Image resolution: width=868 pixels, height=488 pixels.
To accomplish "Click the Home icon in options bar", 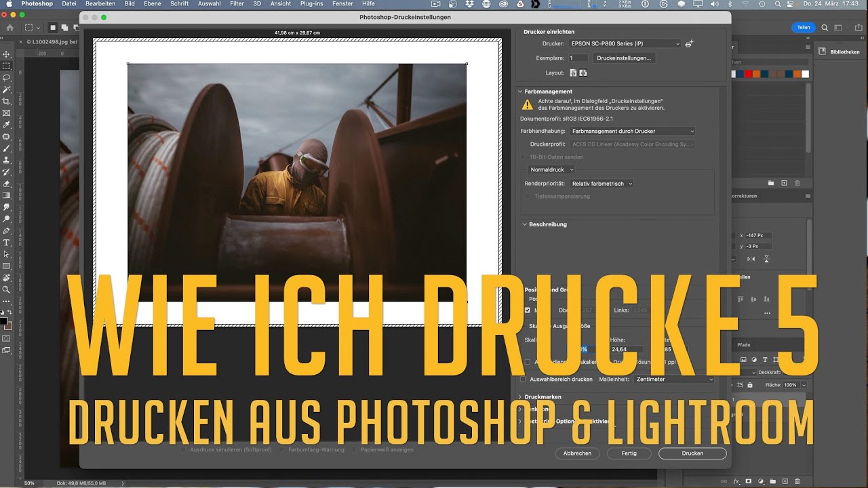I will (9, 28).
